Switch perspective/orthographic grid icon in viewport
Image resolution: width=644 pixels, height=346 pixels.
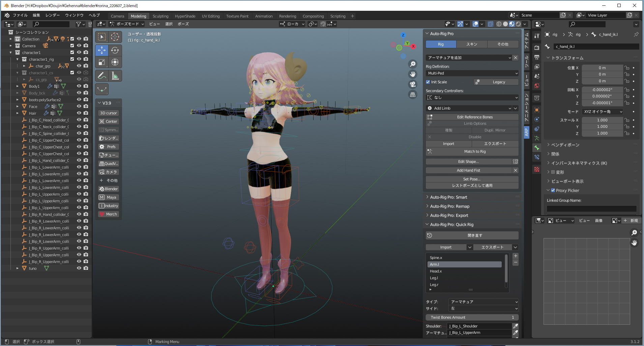tap(413, 94)
